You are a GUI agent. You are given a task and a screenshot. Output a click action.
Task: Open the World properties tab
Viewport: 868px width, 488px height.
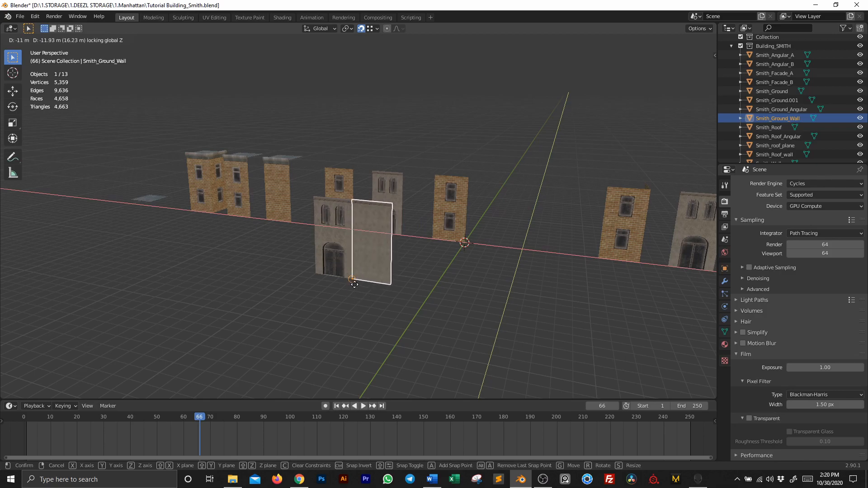[725, 252]
